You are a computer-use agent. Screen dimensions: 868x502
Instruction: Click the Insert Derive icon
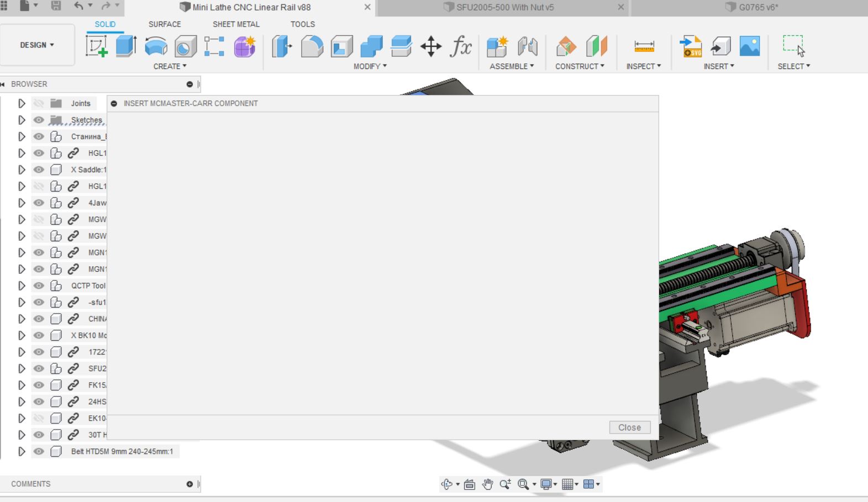pyautogui.click(x=720, y=46)
